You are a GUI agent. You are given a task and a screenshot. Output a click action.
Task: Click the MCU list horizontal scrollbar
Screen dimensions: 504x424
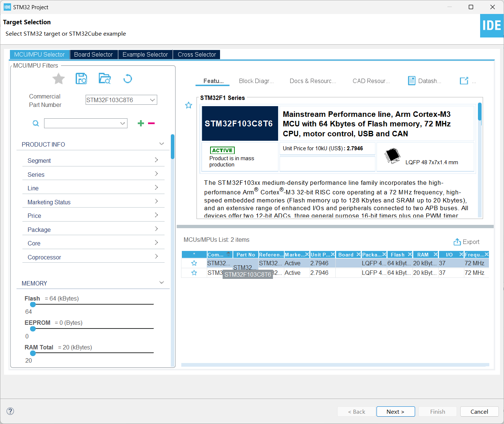(x=335, y=365)
